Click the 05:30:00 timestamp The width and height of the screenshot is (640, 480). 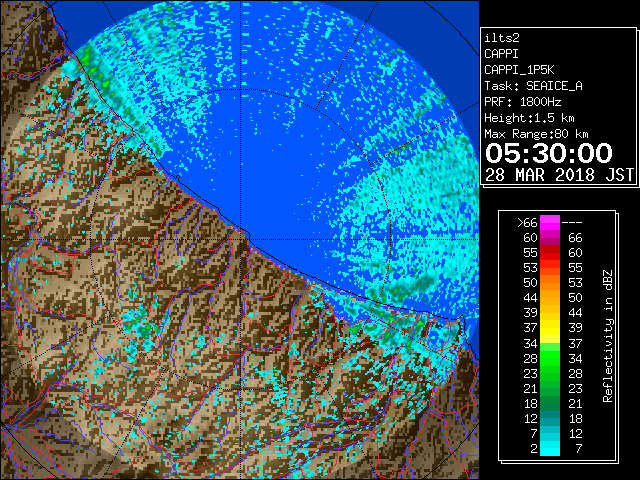click(549, 153)
